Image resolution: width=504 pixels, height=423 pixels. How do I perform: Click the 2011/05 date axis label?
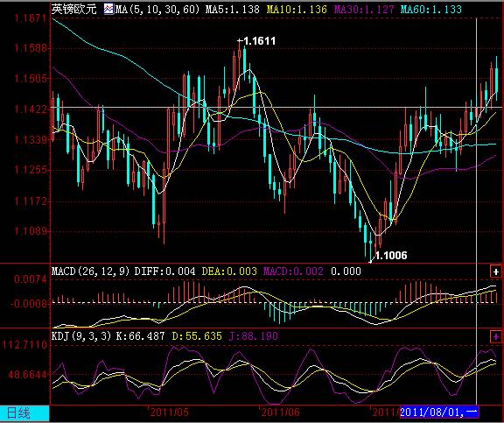[x=170, y=412]
